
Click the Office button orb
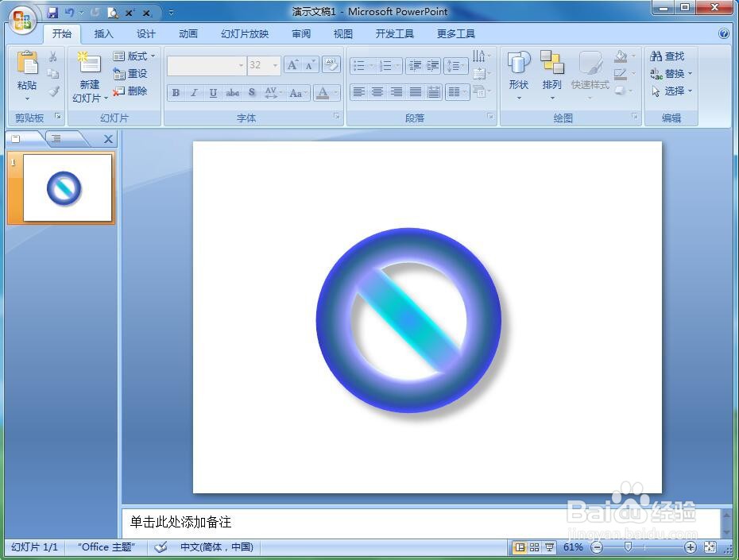pos(22,20)
